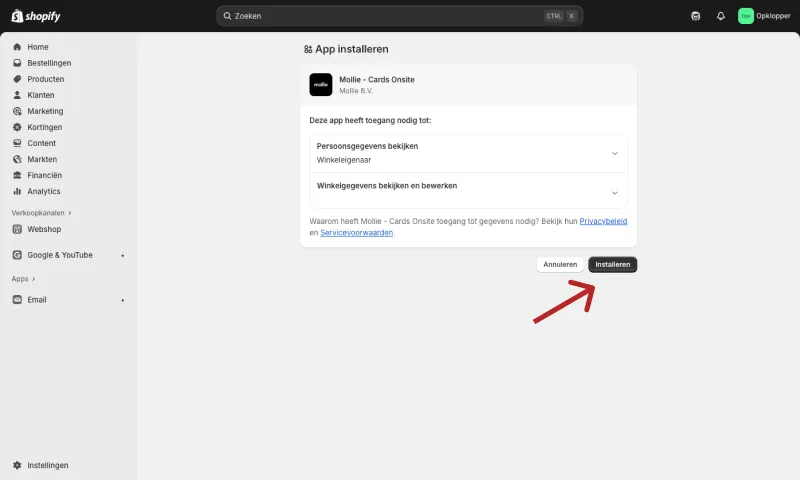800x480 pixels.
Task: Click the Annuleren button
Action: (x=560, y=264)
